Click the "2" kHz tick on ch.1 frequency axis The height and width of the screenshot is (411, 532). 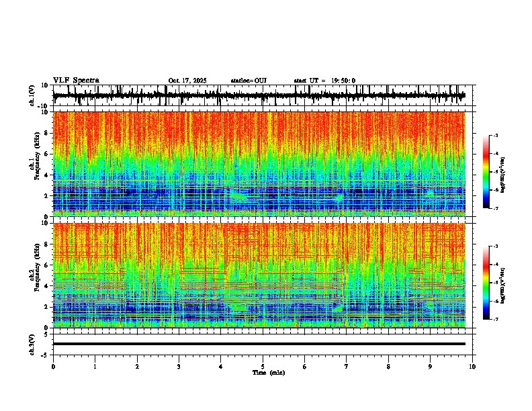tap(47, 195)
